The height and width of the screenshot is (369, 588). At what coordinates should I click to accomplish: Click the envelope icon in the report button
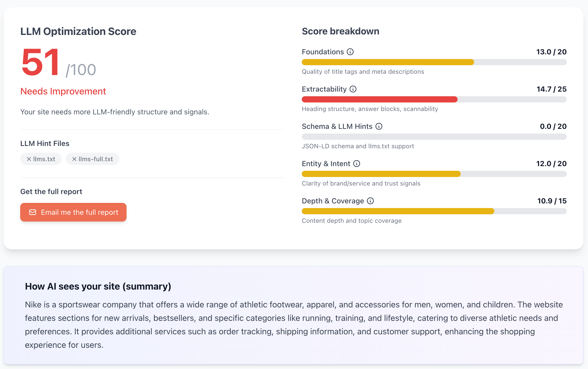33,212
